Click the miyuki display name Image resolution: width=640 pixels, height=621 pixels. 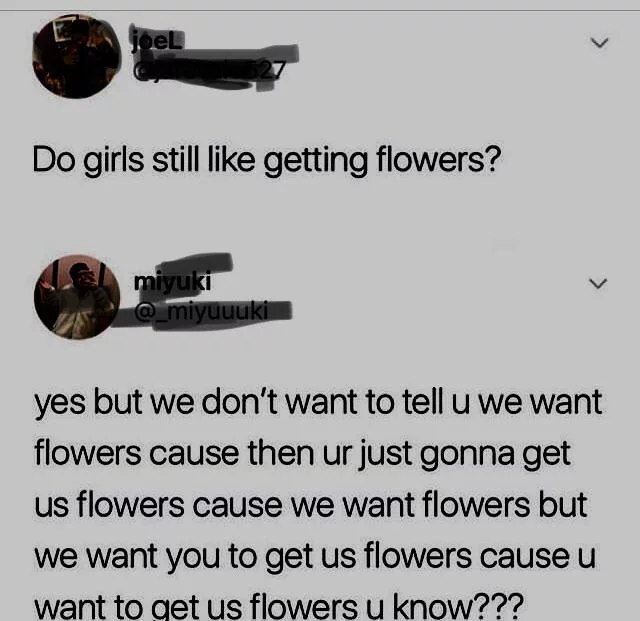pyautogui.click(x=173, y=281)
